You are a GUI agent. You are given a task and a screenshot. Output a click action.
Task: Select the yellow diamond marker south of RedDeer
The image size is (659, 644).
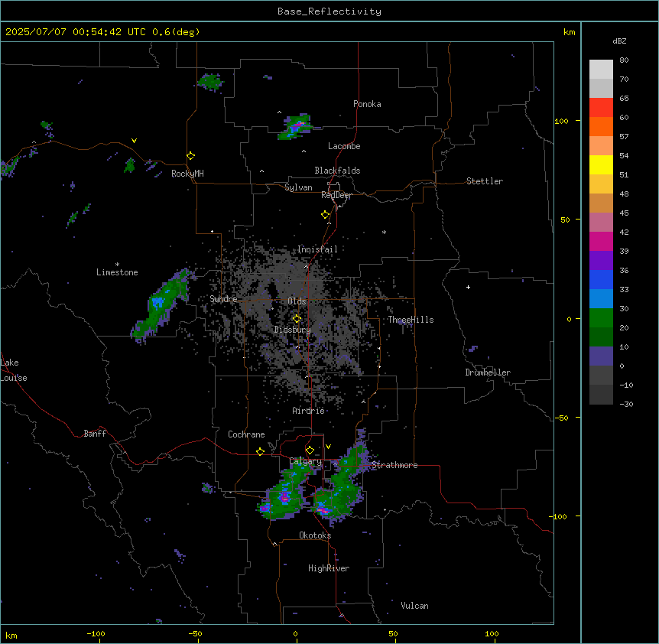pos(326,215)
